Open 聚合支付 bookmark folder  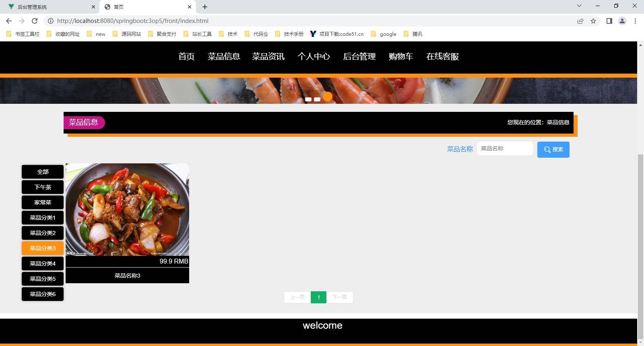click(x=162, y=34)
